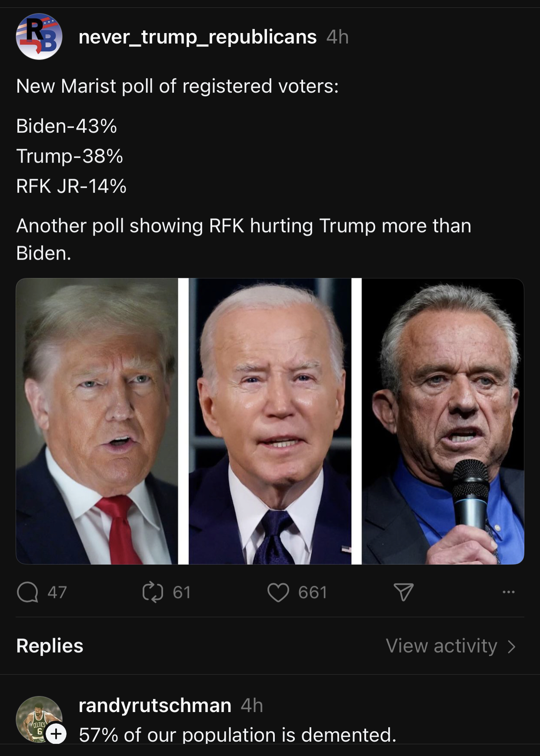The height and width of the screenshot is (756, 540).
Task: Tap the 661 likes count
Action: [312, 592]
